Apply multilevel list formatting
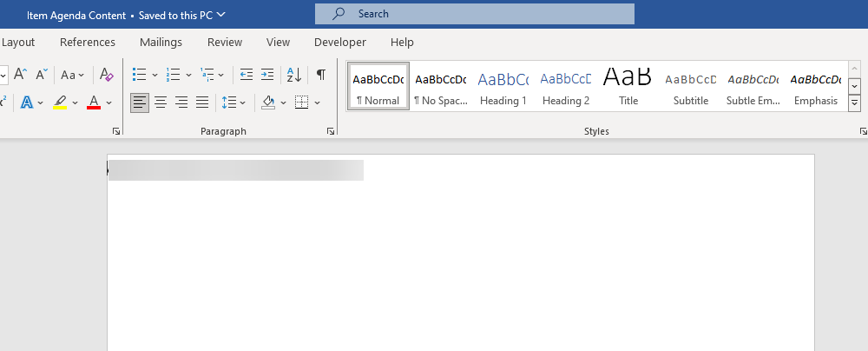The image size is (868, 351). pos(207,75)
